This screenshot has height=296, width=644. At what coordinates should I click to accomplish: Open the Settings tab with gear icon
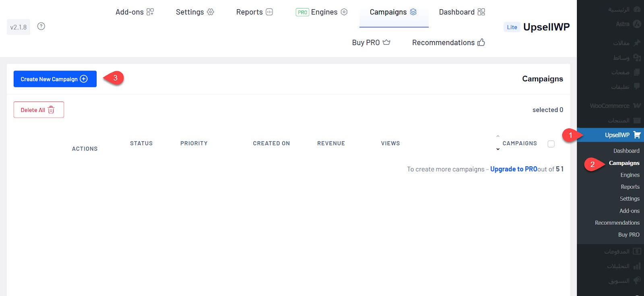pyautogui.click(x=195, y=12)
